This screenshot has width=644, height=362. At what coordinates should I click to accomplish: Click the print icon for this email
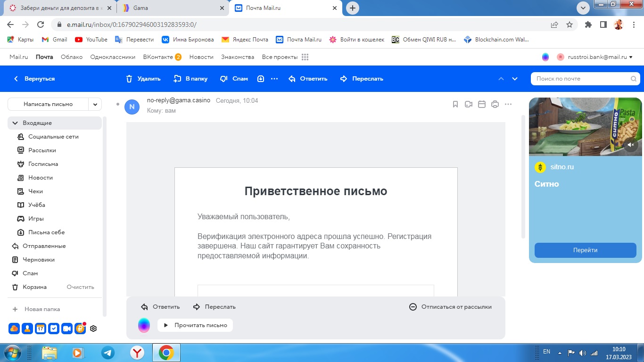[x=495, y=104]
